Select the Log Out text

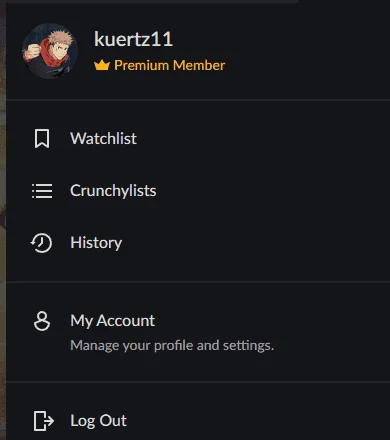[x=98, y=421]
